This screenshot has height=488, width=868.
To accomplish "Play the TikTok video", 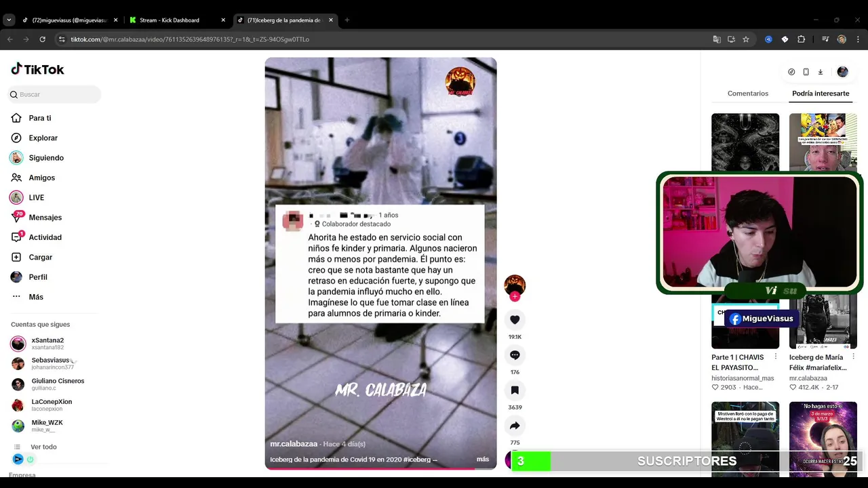I will 380,263.
